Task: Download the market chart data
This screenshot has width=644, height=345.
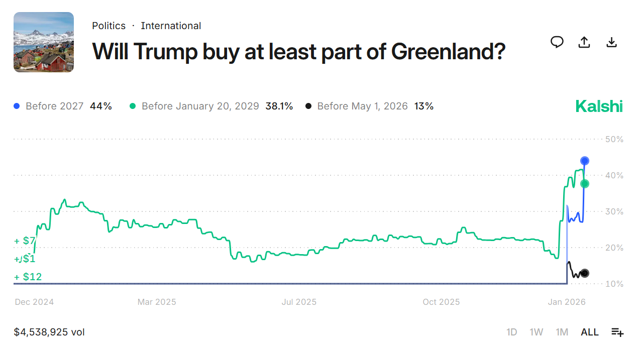Action: [611, 42]
